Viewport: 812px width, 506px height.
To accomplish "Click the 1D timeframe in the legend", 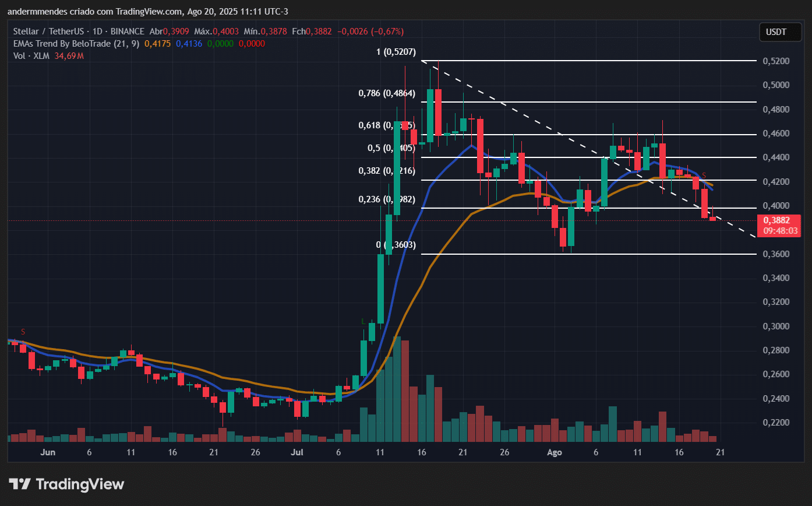I will tap(98, 31).
